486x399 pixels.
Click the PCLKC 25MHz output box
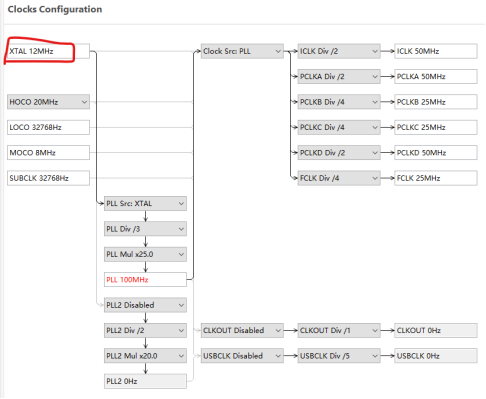coord(436,127)
